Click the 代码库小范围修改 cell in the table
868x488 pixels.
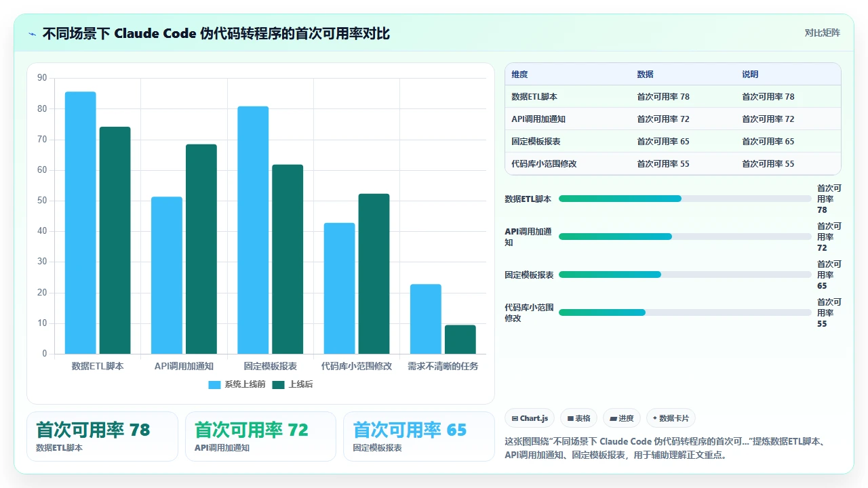click(544, 164)
